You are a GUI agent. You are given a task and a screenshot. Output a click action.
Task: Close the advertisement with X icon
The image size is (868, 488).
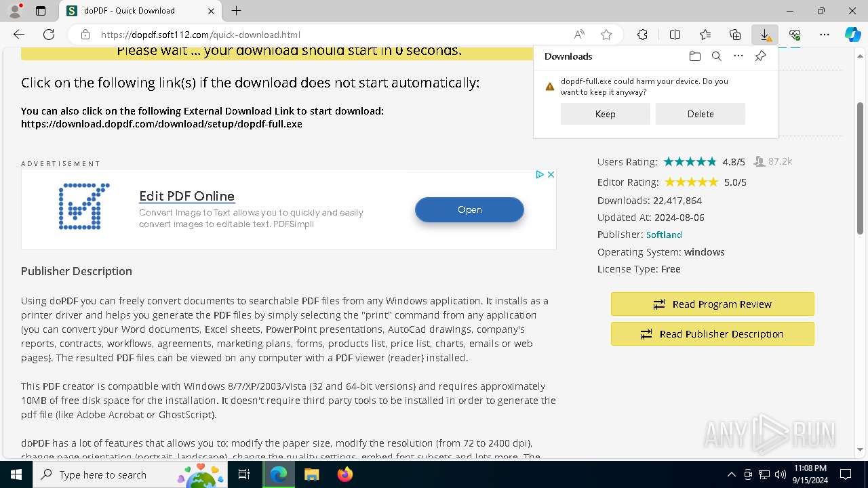pos(551,174)
